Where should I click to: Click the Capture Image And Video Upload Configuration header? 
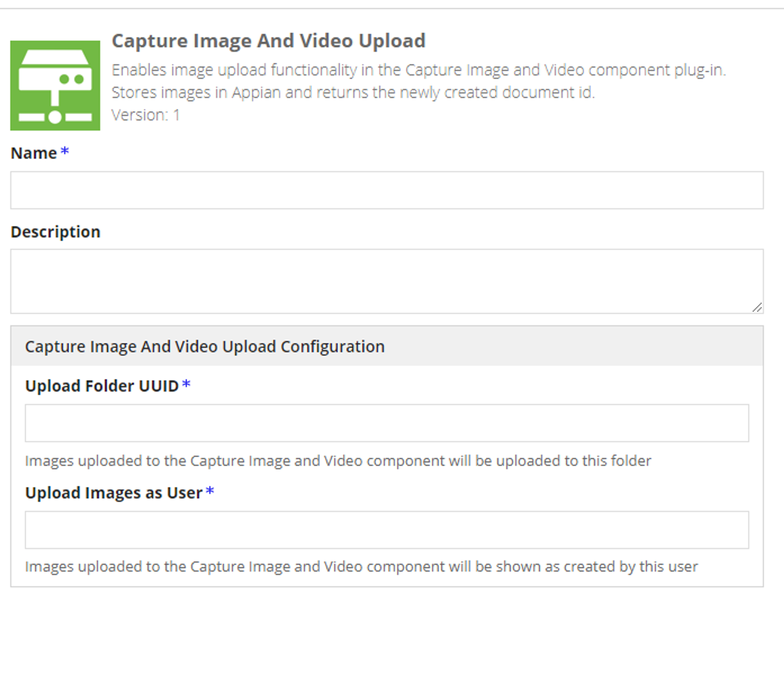point(387,346)
